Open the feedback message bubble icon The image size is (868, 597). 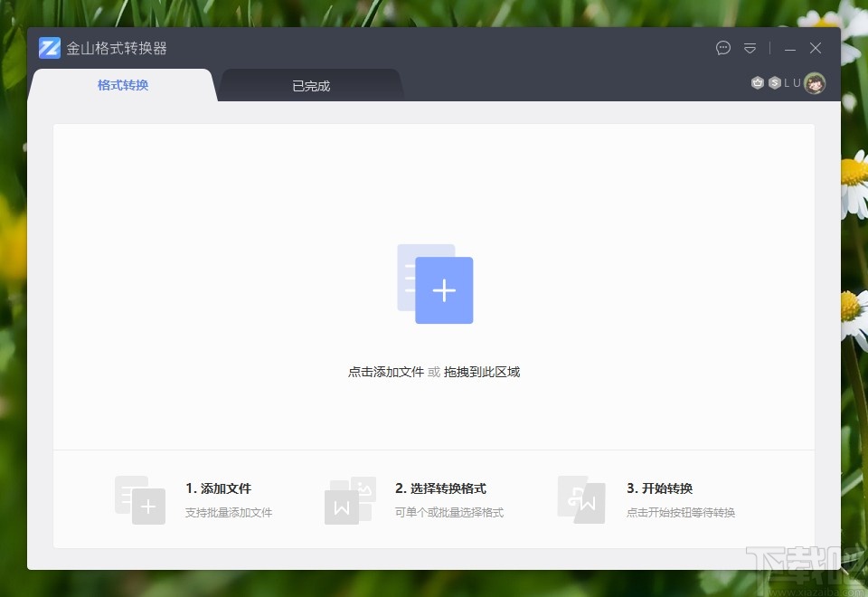pyautogui.click(x=722, y=48)
